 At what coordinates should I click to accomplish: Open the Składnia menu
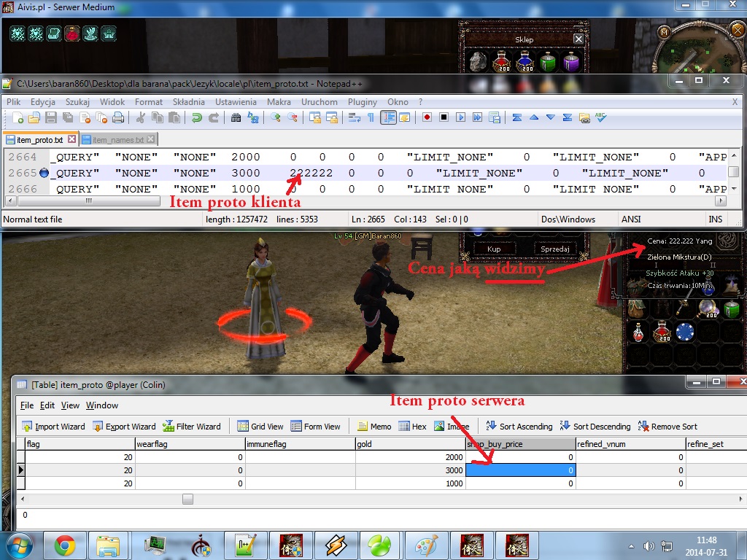click(189, 102)
